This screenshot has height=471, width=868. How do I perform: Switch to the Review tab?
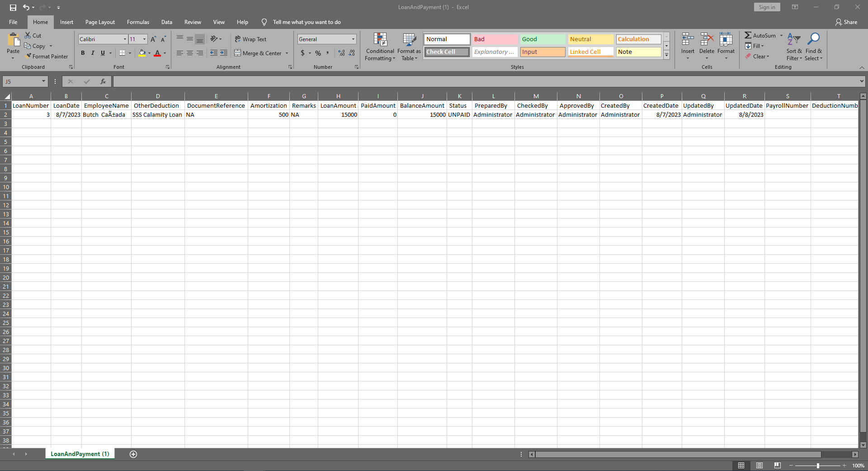pyautogui.click(x=193, y=22)
